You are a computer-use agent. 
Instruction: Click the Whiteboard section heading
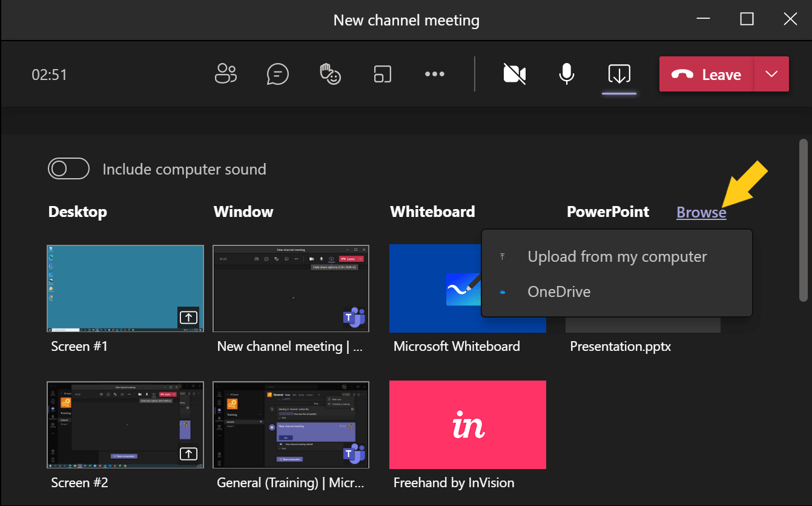tap(432, 211)
